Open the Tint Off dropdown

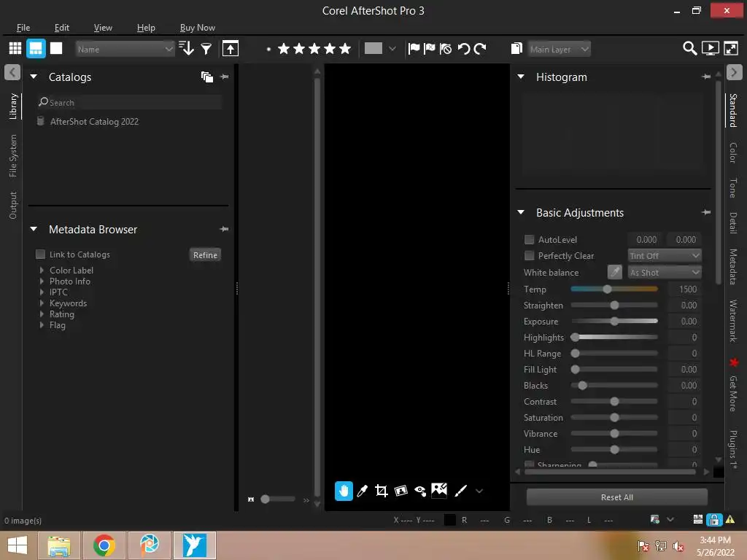point(665,256)
